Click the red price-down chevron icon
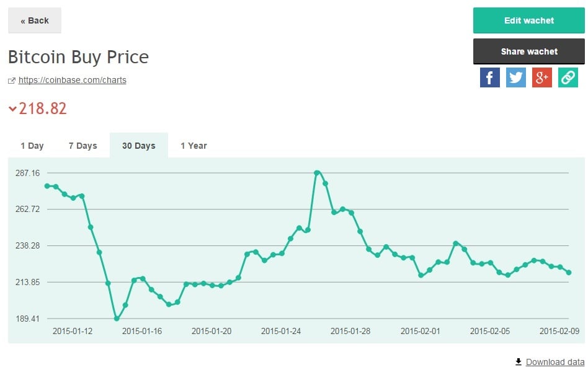This screenshot has width=588, height=370. 12,109
